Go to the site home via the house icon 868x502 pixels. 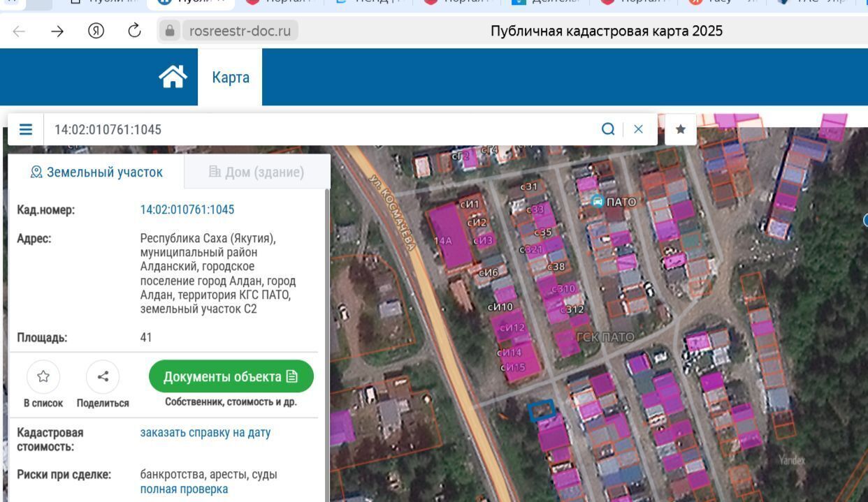coord(173,77)
